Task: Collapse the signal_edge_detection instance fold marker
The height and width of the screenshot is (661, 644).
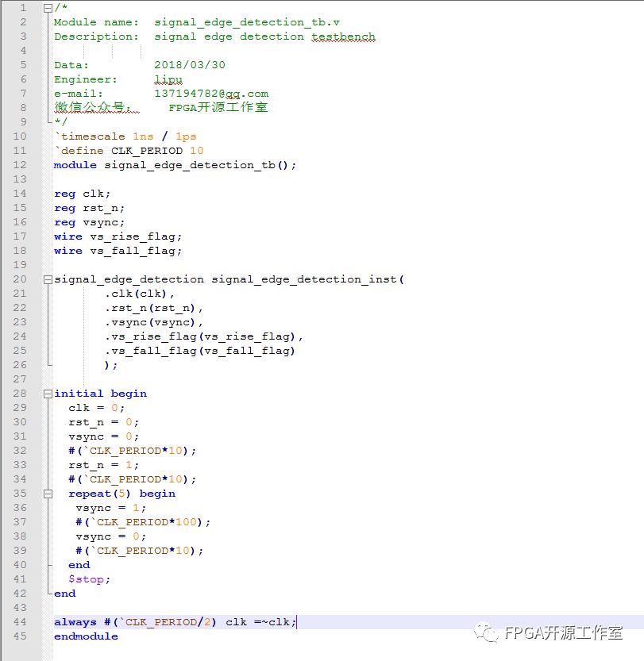Action: pos(48,279)
